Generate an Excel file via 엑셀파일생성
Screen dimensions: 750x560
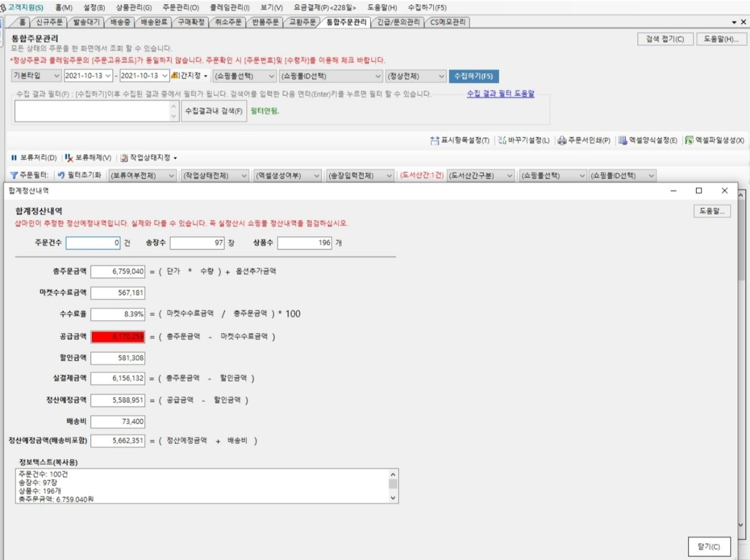coord(689,140)
